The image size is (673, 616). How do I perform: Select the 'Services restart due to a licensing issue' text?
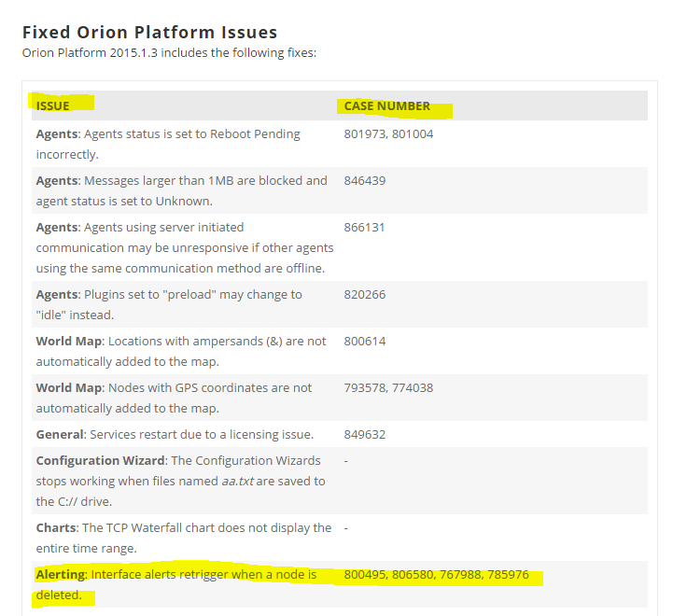tap(175, 434)
